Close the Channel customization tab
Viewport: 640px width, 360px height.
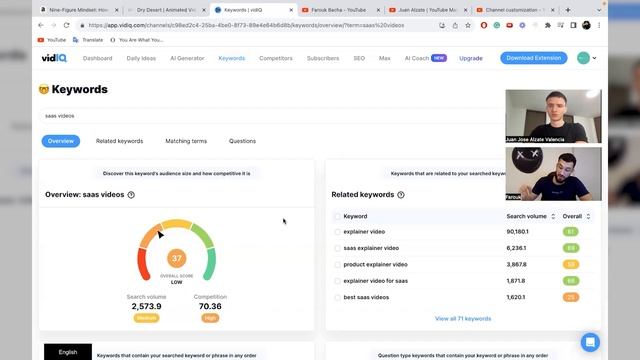click(553, 10)
